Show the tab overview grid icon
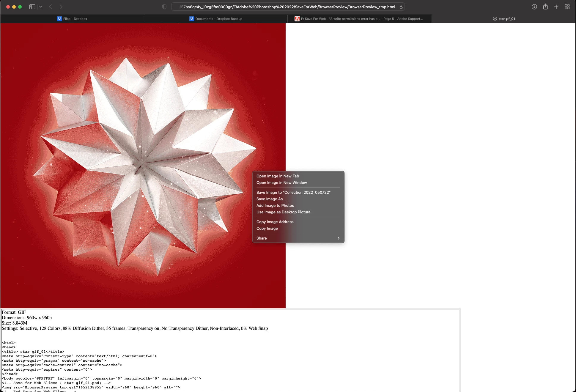The height and width of the screenshot is (392, 576). click(x=567, y=7)
